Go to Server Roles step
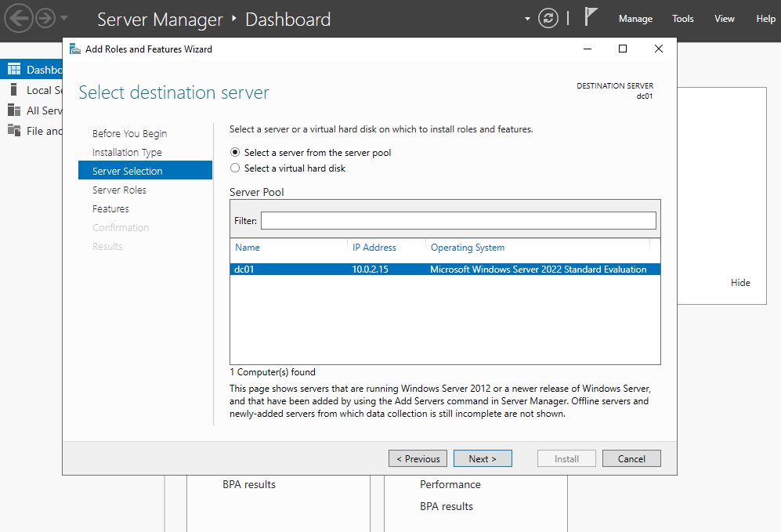This screenshot has height=532, width=781. point(119,190)
